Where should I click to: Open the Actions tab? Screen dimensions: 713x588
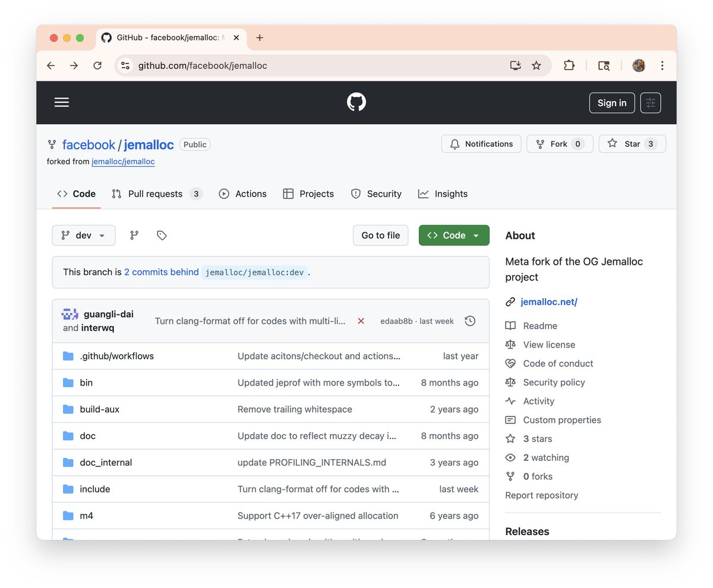coord(242,194)
